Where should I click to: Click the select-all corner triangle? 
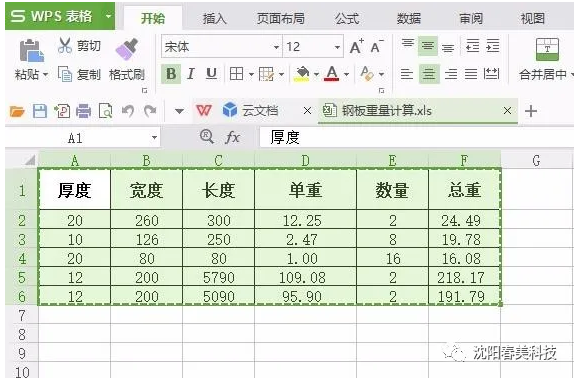click(30, 160)
